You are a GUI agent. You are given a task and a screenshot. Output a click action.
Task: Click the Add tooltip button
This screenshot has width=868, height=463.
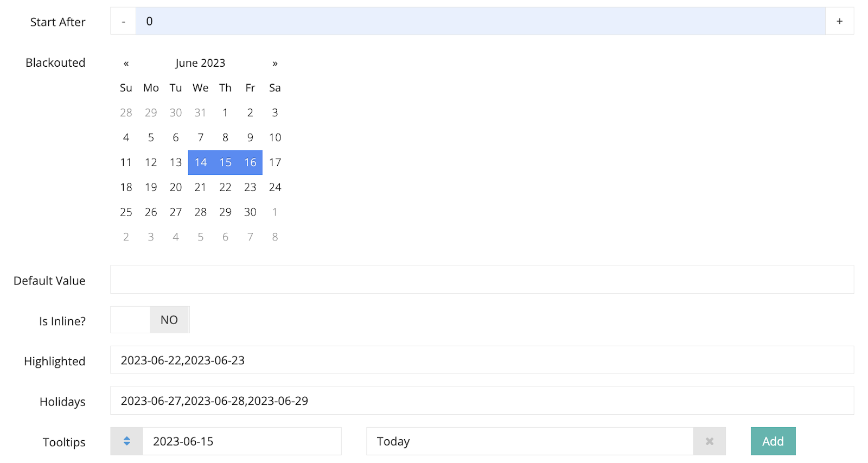click(773, 441)
